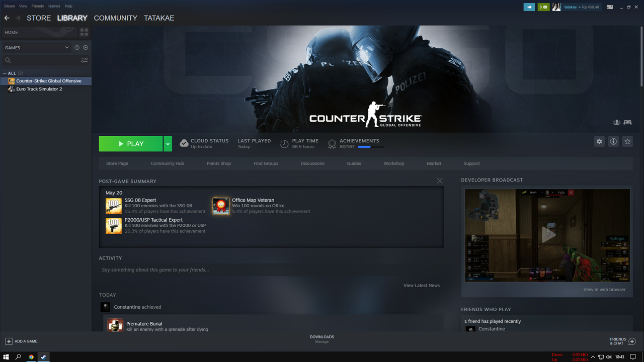Open game settings gear icon
The width and height of the screenshot is (644, 362).
point(599,142)
